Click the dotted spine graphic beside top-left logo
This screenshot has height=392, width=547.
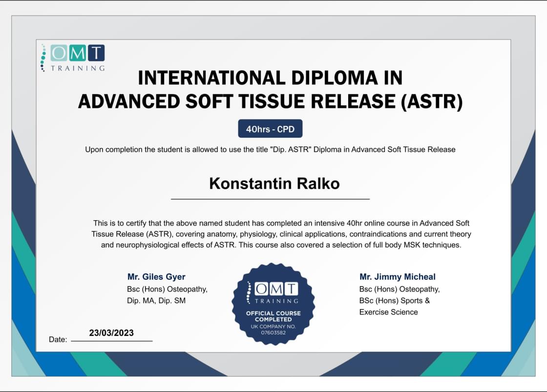coord(44,58)
